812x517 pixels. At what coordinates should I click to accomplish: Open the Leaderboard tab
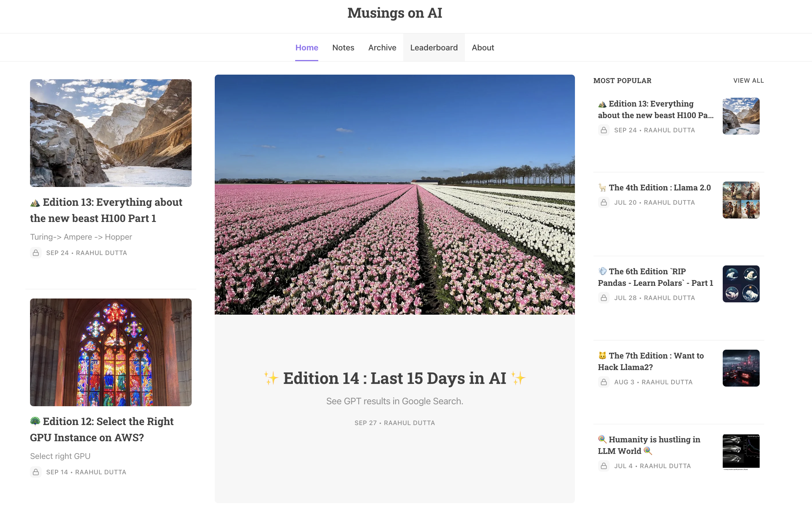coord(434,47)
